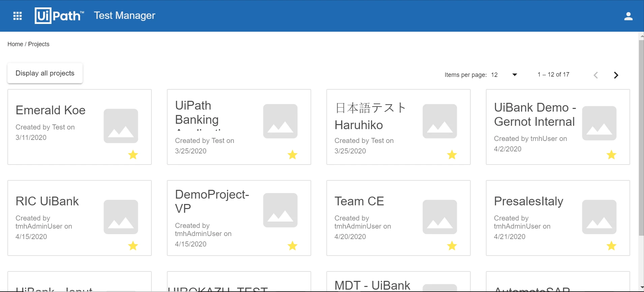The image size is (644, 292).
Task: Click the RIC UiBank image placeholder
Action: [121, 217]
